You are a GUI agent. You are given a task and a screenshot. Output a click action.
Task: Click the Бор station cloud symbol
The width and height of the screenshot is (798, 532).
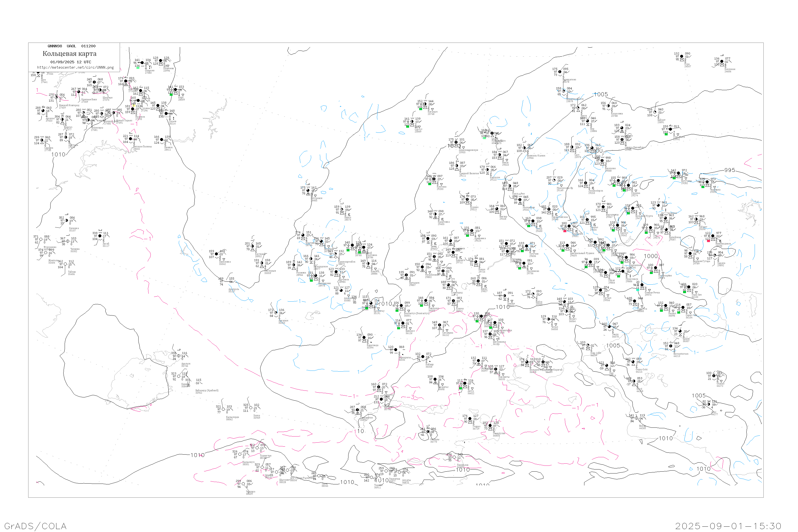[x=587, y=121]
